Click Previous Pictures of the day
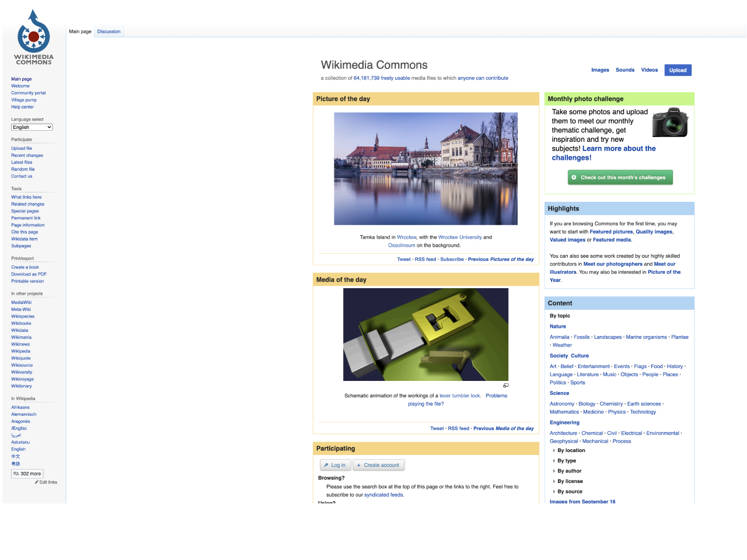This screenshot has width=747, height=560. (501, 260)
